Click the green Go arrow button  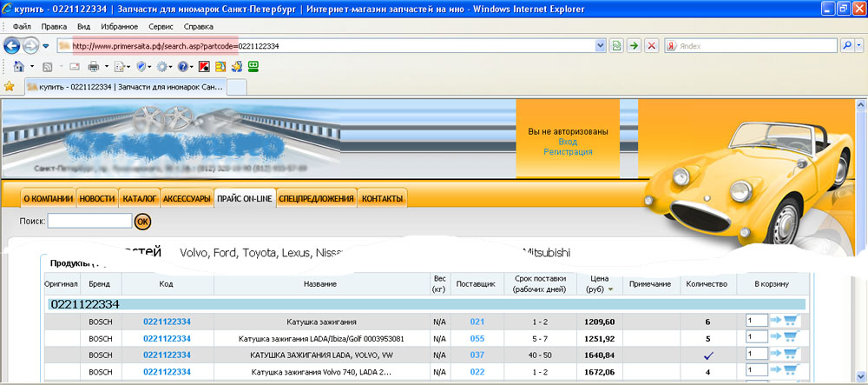634,46
